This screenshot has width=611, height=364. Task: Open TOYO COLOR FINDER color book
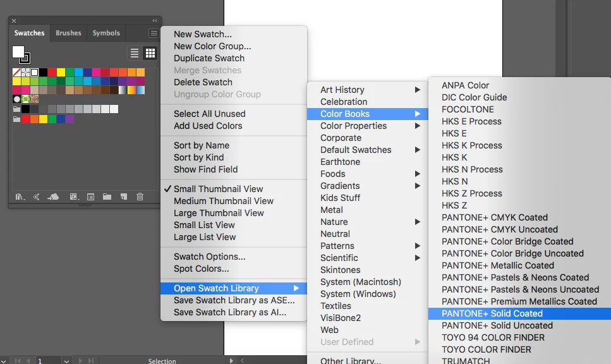pyautogui.click(x=519, y=349)
